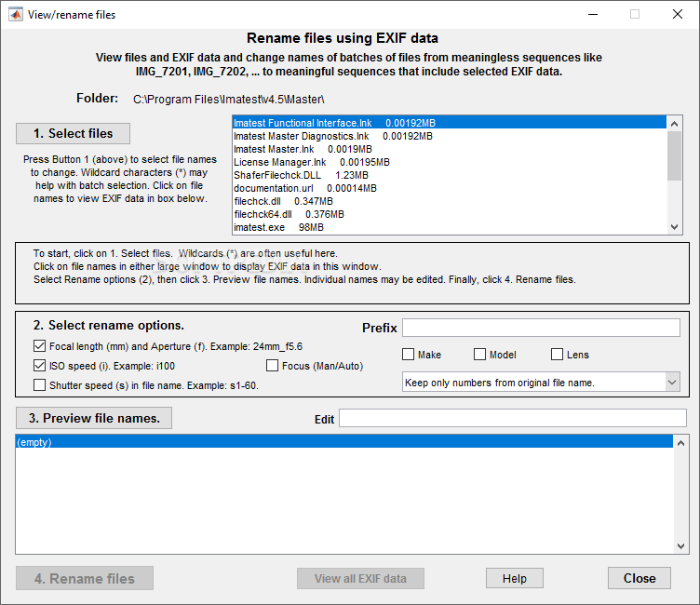Click preview list scroll up arrow
The width and height of the screenshot is (700, 605).
680,443
